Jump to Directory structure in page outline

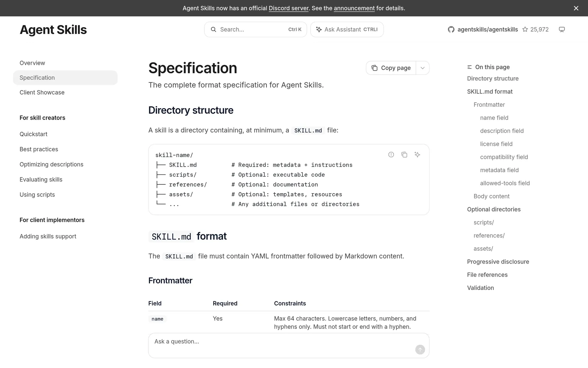(x=493, y=78)
